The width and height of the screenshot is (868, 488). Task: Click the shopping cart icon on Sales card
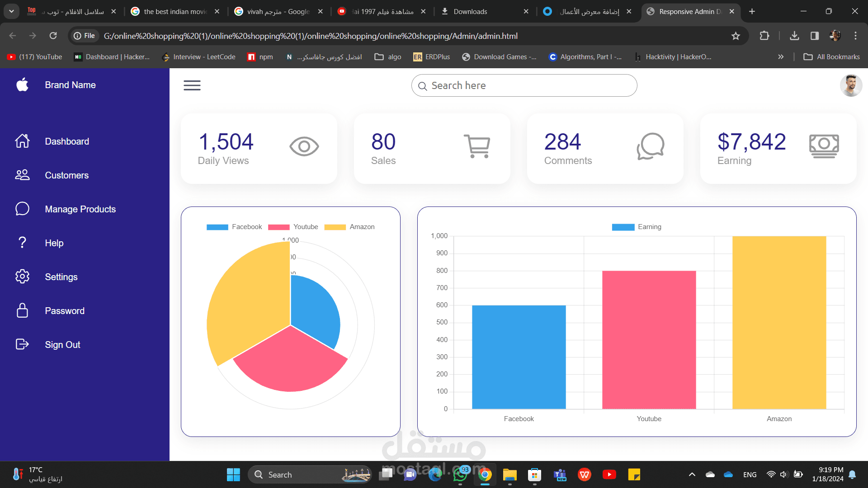pos(477,146)
